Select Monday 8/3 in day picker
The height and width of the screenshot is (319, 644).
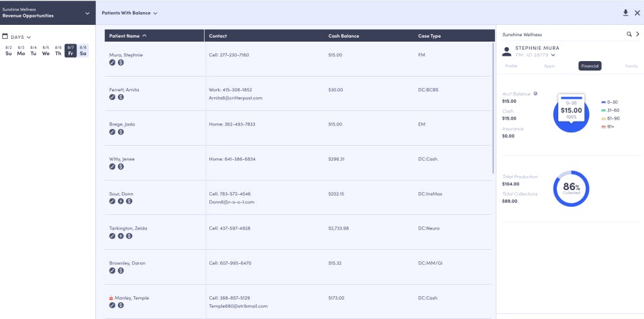[21, 50]
